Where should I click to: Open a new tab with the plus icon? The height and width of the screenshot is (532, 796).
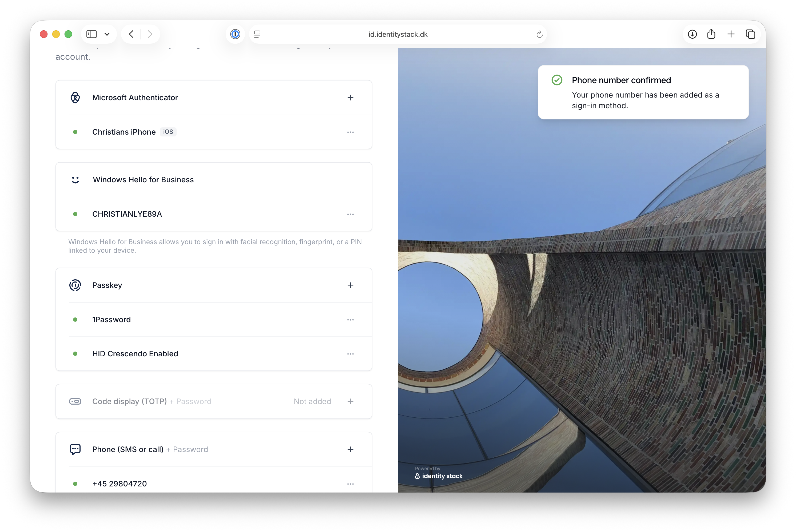tap(731, 34)
